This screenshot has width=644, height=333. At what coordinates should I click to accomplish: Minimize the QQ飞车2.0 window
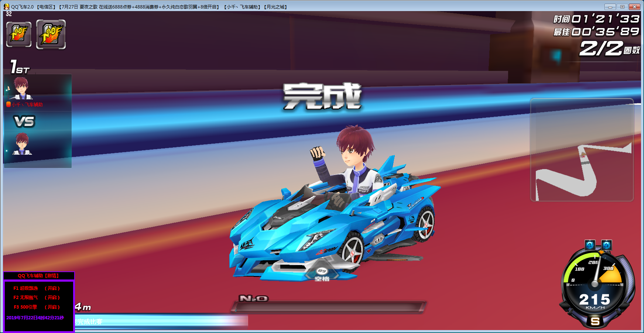[610, 7]
